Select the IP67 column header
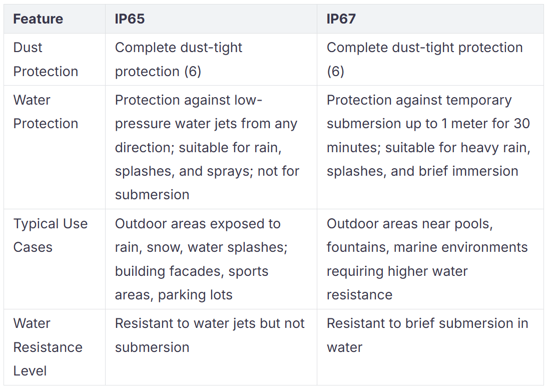Screen dimensions: 550x392 coord(341,19)
